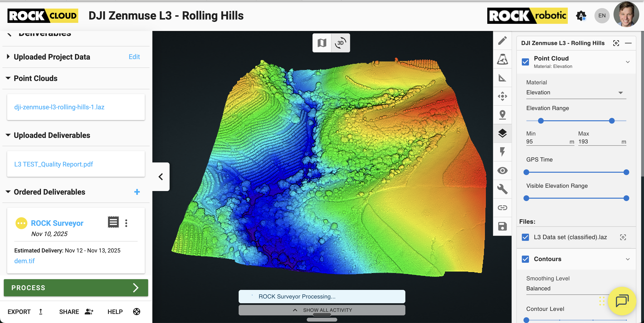Open the Material Elevation dropdown
The height and width of the screenshot is (323, 644).
click(576, 92)
